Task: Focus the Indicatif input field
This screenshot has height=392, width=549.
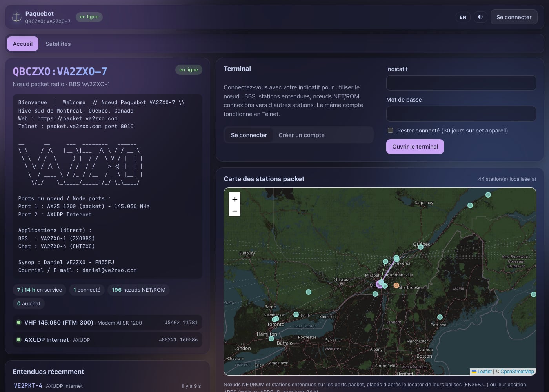Action: point(461,83)
